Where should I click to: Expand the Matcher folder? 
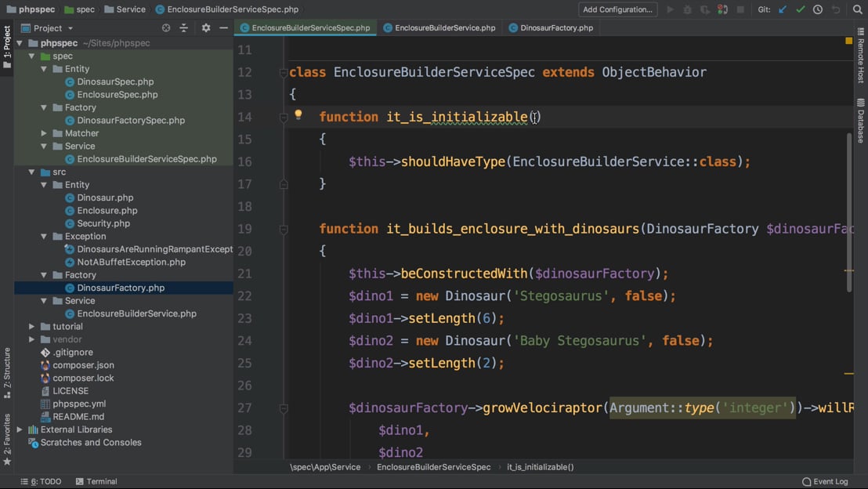(x=44, y=133)
